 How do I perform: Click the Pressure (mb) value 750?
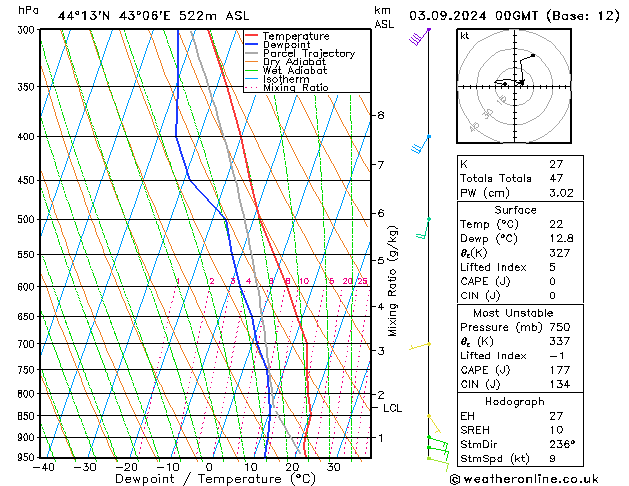coord(560,327)
